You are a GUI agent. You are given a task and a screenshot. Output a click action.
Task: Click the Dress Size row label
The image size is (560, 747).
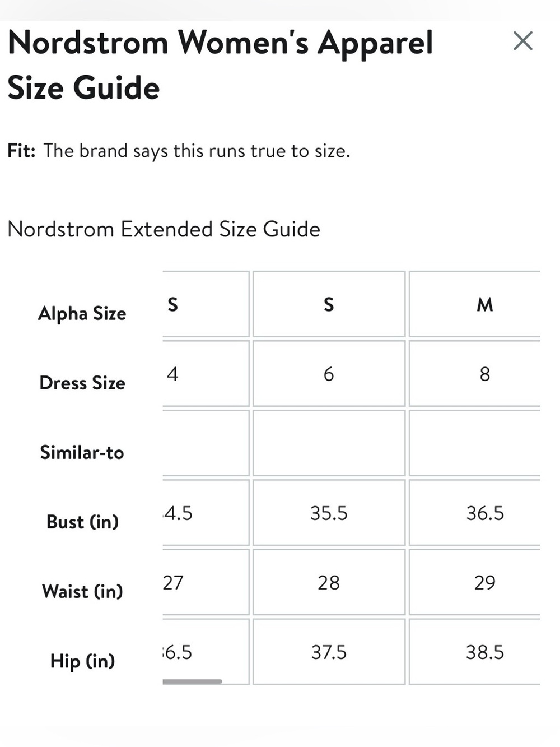(82, 383)
